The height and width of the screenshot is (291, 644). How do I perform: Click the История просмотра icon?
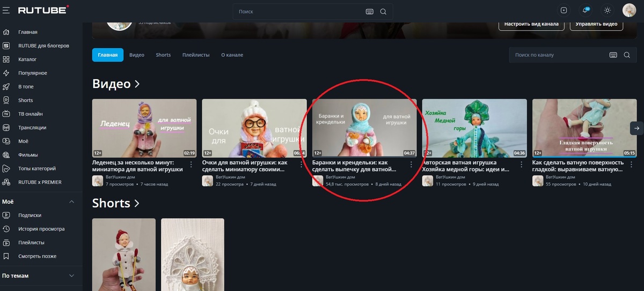tap(6, 229)
